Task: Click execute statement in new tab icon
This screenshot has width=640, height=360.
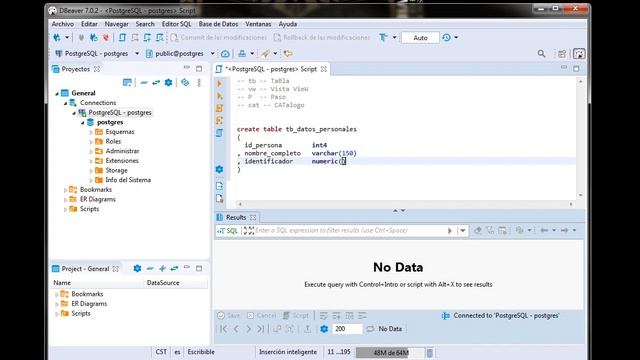Action: [220, 96]
